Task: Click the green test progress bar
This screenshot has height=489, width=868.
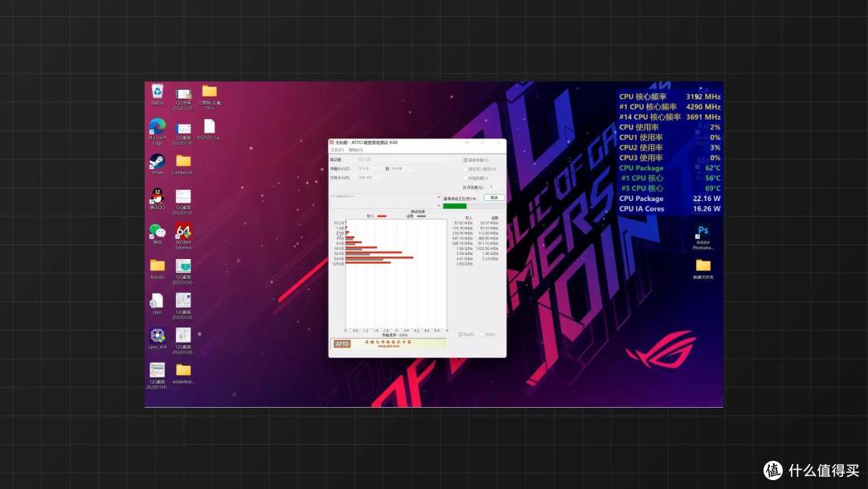Action: pos(454,206)
